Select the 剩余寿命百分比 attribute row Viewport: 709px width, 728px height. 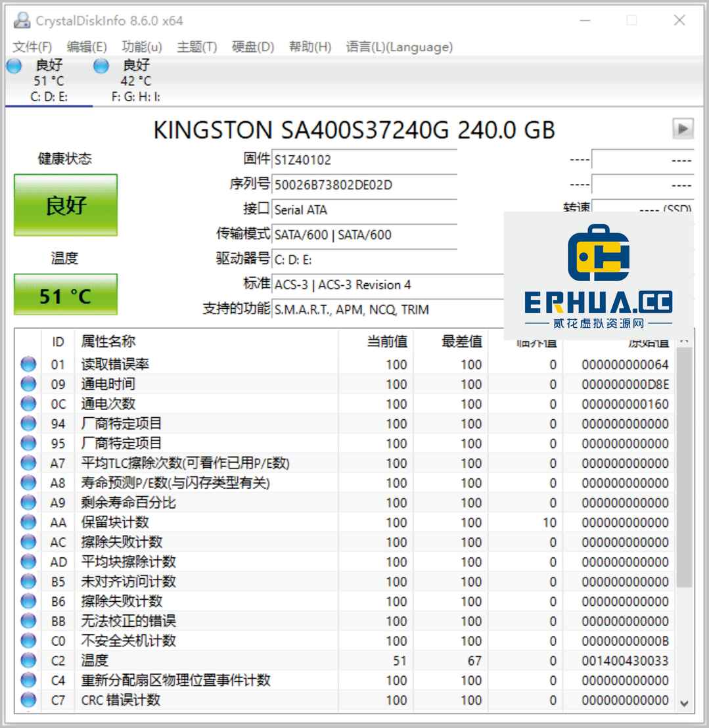(x=344, y=503)
